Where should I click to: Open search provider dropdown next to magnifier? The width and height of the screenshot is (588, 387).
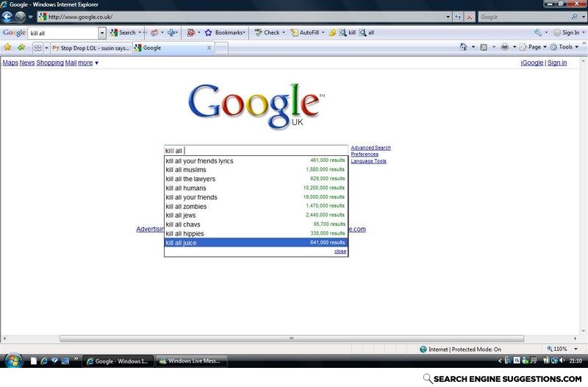click(x=583, y=17)
